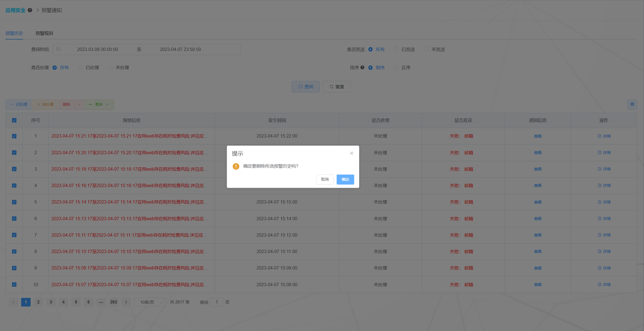View 通知信息 查看 for row 5
The image size is (644, 331).
(x=538, y=202)
